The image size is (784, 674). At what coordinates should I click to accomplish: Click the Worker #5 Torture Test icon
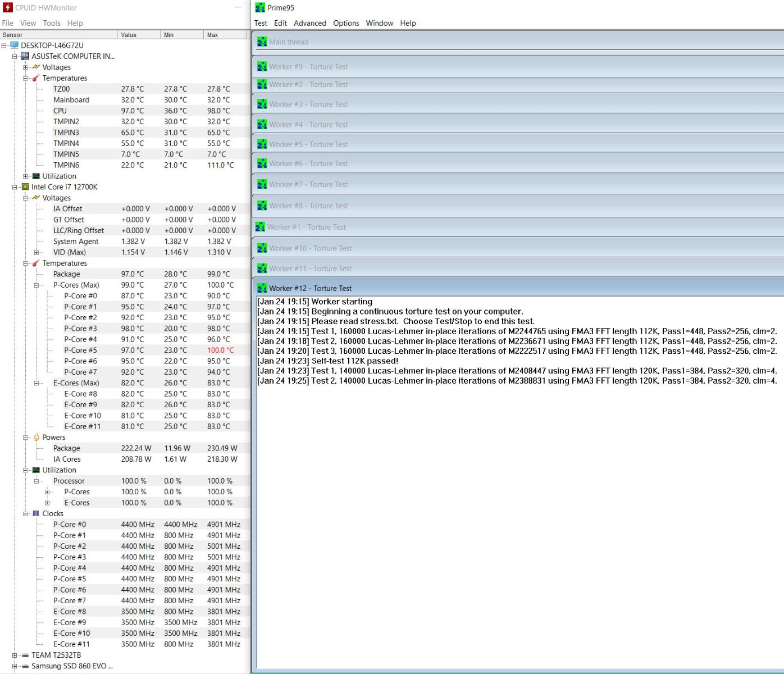262,144
